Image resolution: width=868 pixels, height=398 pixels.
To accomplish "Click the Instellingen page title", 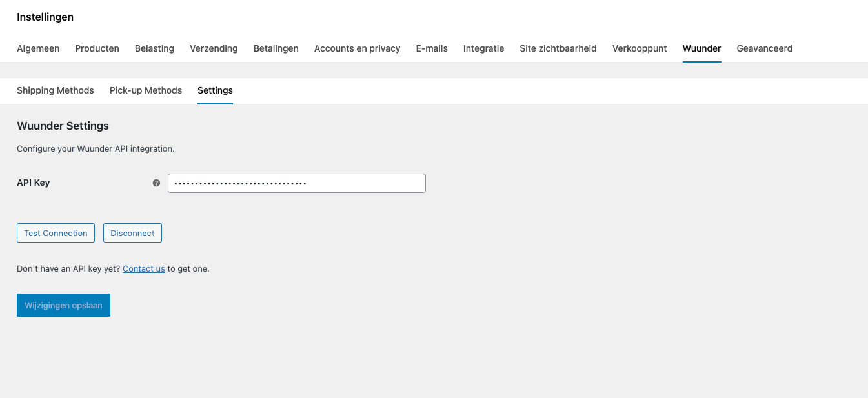I will tap(45, 17).
